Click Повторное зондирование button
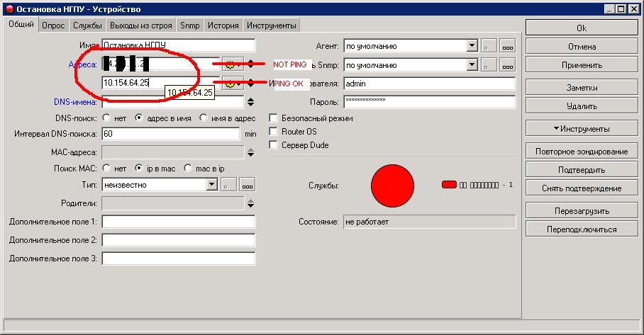644x335 pixels. click(x=582, y=151)
